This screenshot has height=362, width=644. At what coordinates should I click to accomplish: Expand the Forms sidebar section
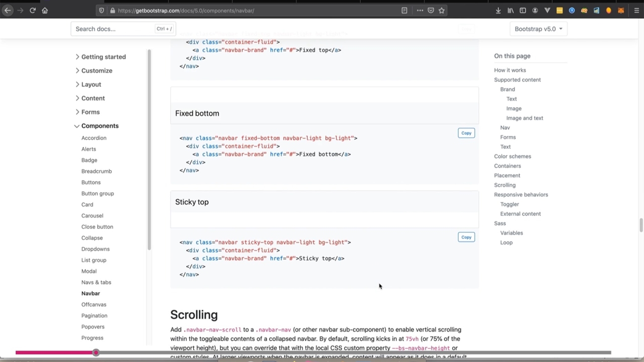pos(90,112)
